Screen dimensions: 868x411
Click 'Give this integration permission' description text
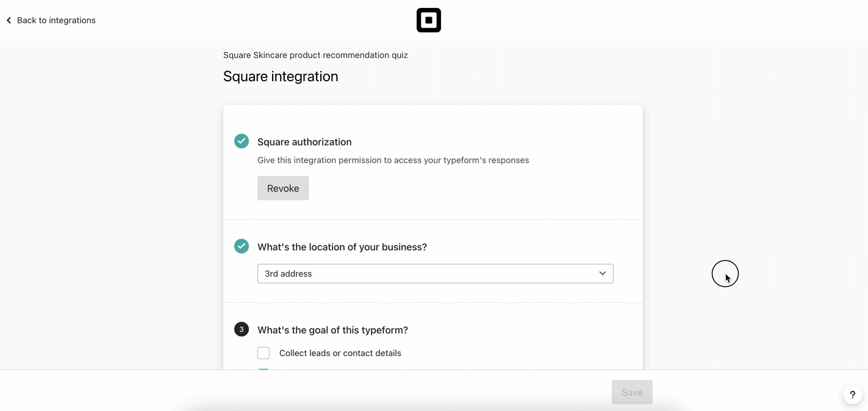coord(393,160)
